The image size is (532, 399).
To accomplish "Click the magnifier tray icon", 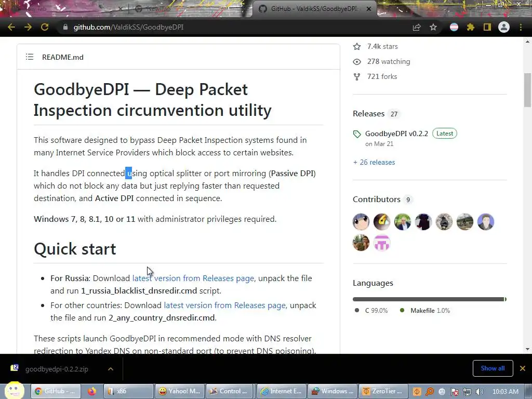I will [x=429, y=392].
